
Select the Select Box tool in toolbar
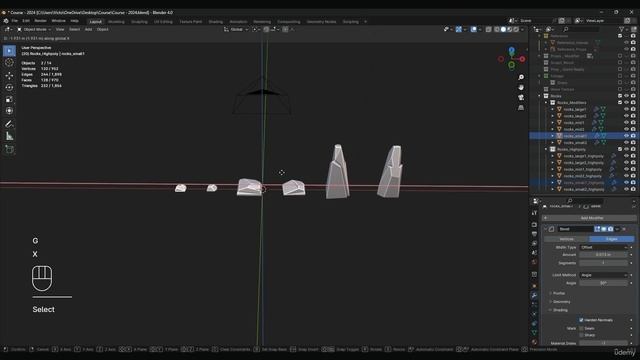point(9,51)
